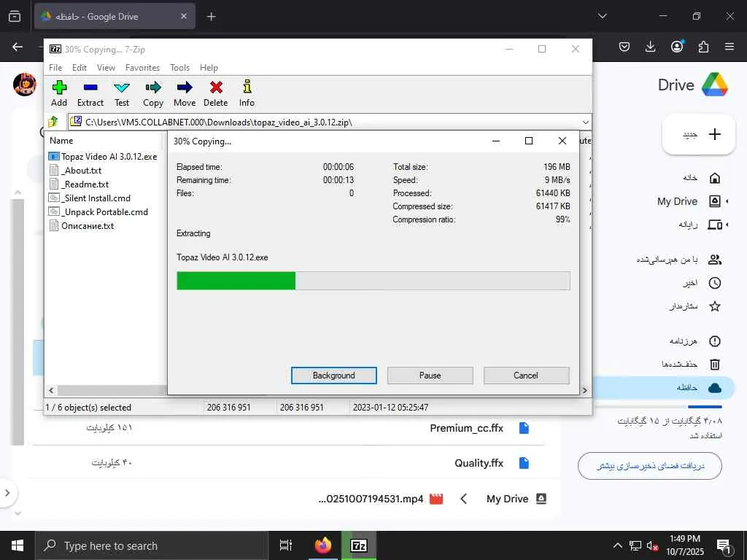Open Recent (اخیر) in Drive sidebar
Image resolution: width=747 pixels, height=560 pixels.
pos(701,283)
